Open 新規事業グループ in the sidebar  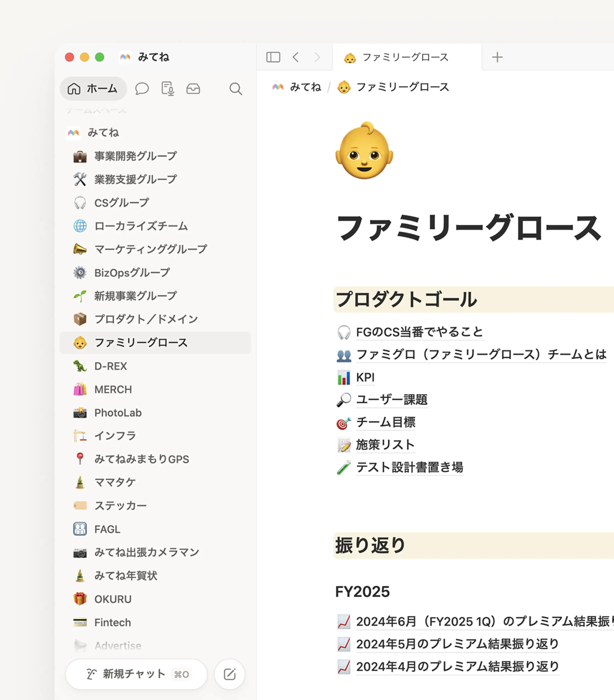[155, 296]
